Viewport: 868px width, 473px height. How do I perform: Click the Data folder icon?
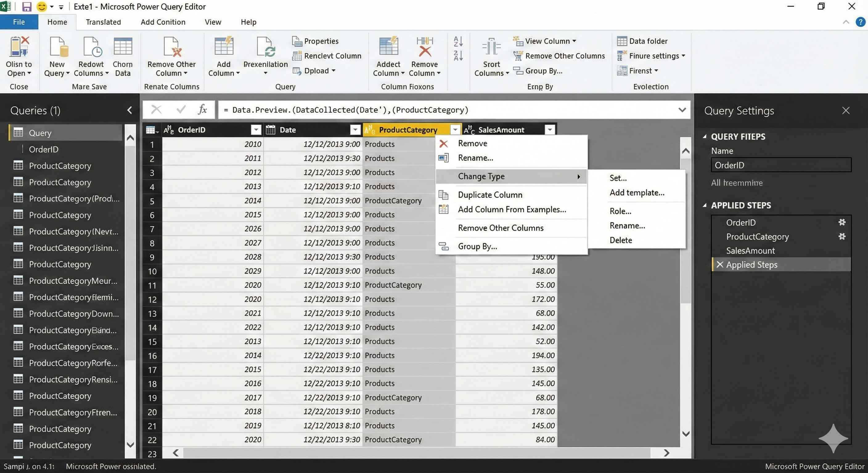622,41
